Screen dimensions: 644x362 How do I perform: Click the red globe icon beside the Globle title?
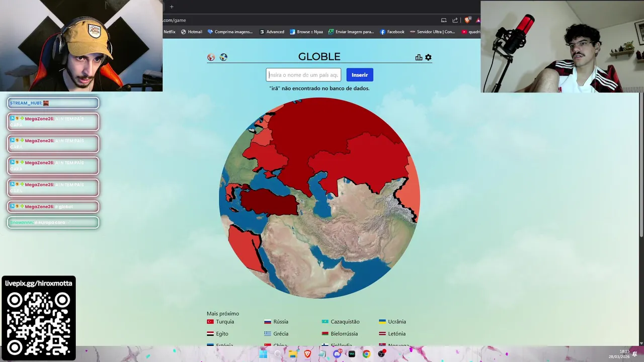pyautogui.click(x=211, y=57)
